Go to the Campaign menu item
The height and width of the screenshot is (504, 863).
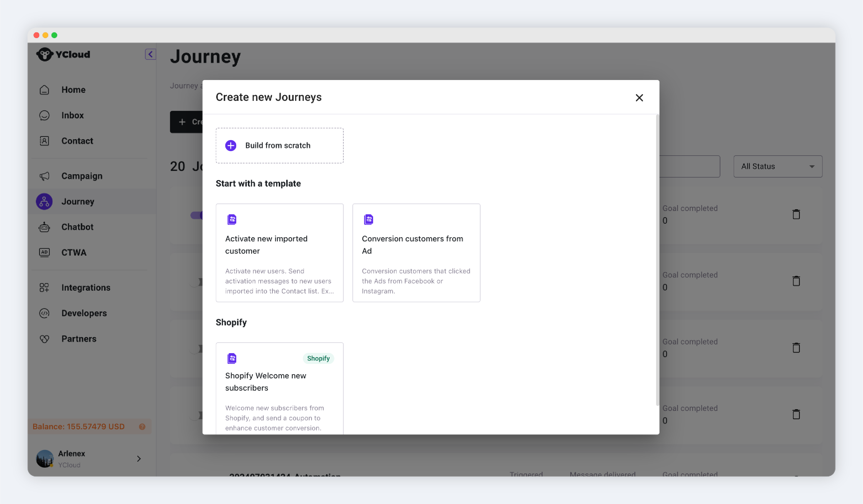pos(81,176)
